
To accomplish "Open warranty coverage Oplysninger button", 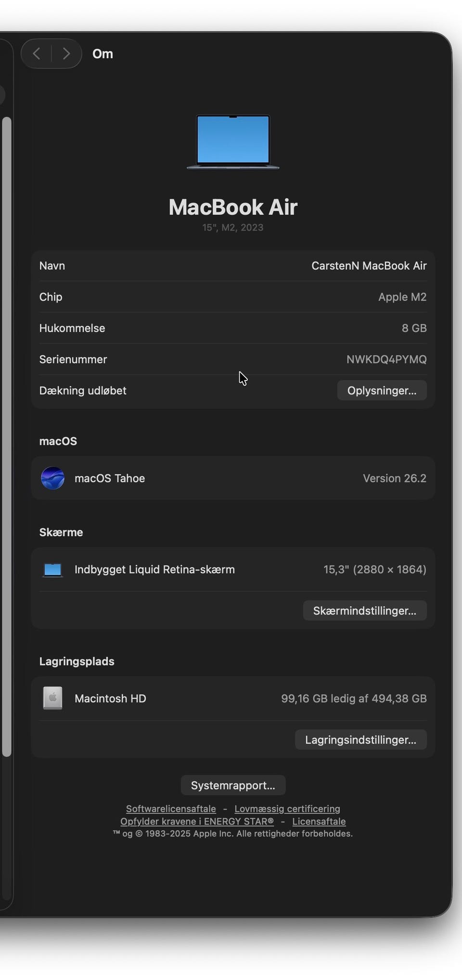I will coord(382,391).
